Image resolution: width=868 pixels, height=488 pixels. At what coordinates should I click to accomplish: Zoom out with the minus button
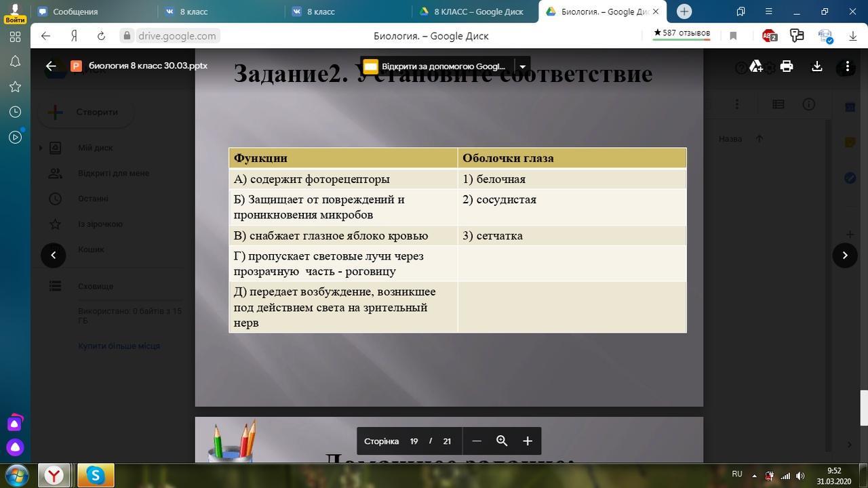point(477,441)
